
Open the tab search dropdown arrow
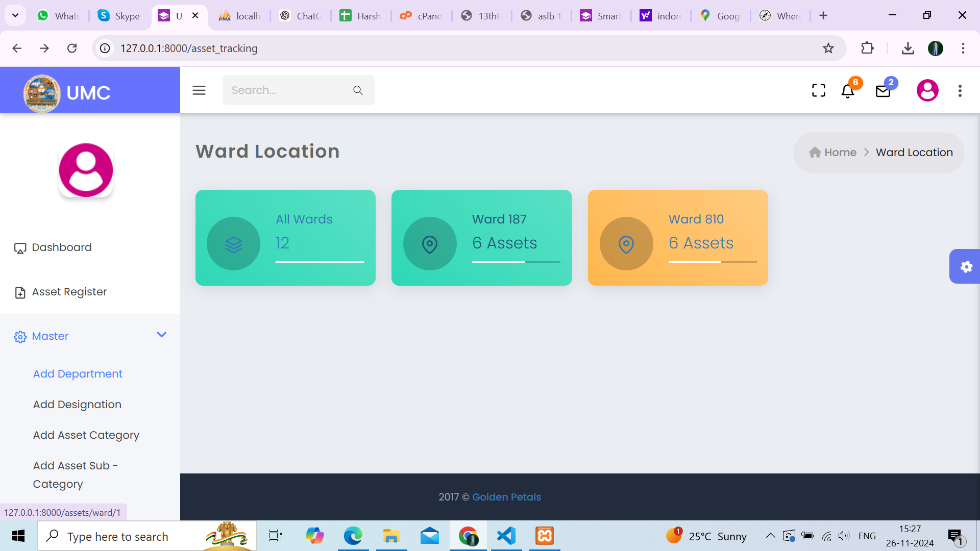point(15,15)
